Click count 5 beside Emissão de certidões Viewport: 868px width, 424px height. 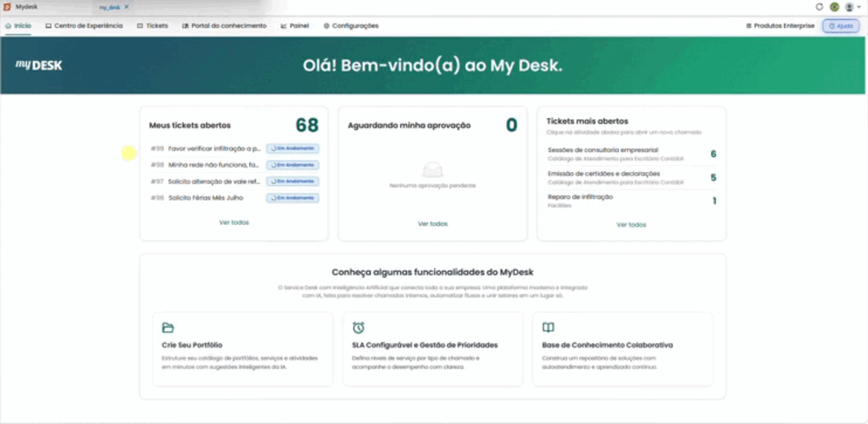tap(713, 178)
